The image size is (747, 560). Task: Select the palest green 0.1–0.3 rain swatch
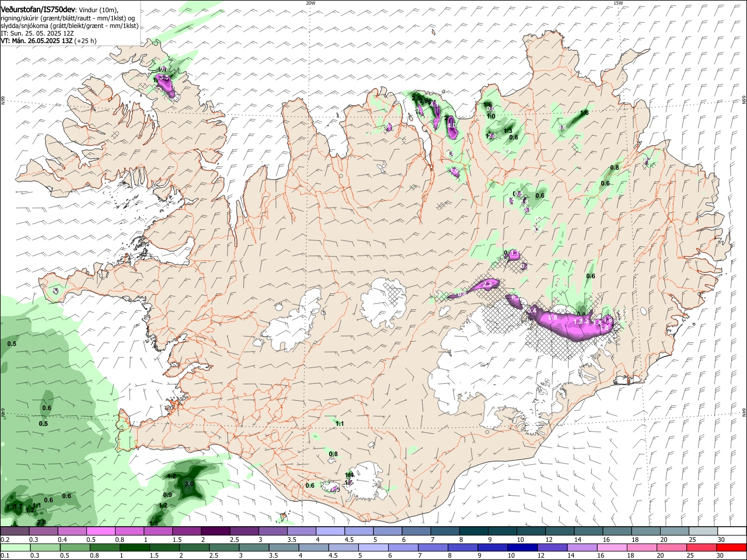15,547
